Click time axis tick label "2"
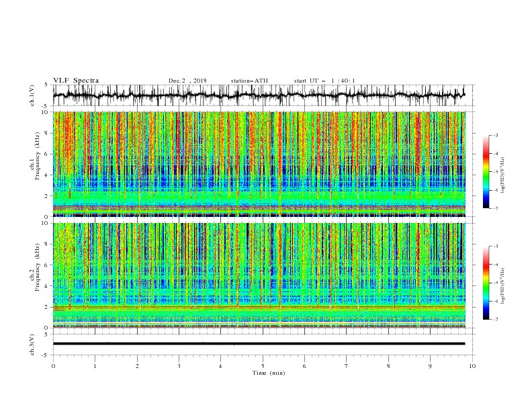The image size is (532, 411). point(137,366)
